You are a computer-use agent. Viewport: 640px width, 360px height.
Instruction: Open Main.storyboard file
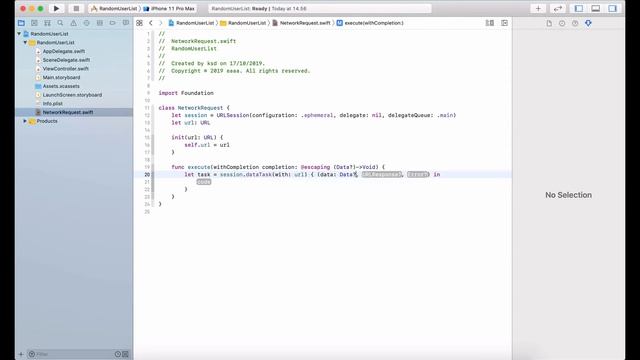61,78
